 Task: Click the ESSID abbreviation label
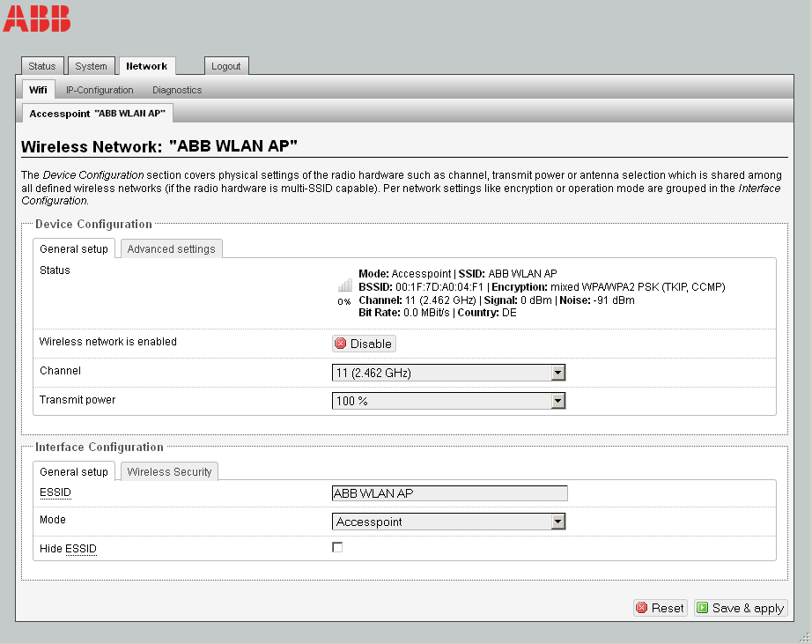(x=55, y=492)
